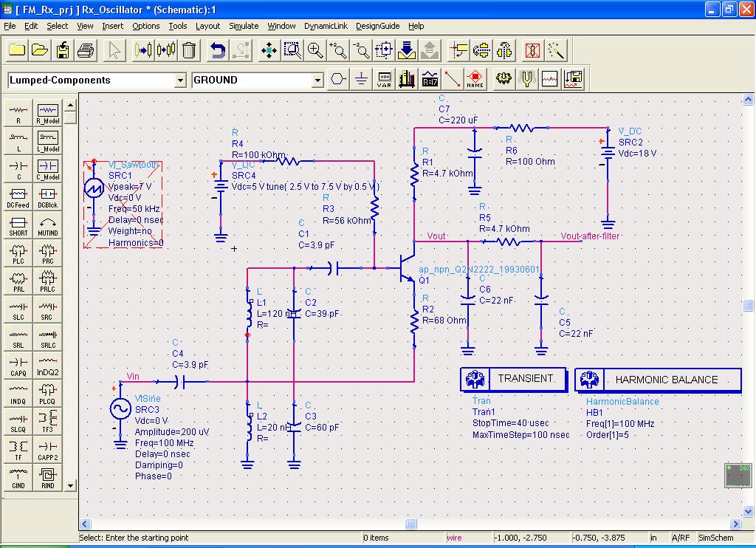
Task: Open the Insert menu
Action: [112, 26]
